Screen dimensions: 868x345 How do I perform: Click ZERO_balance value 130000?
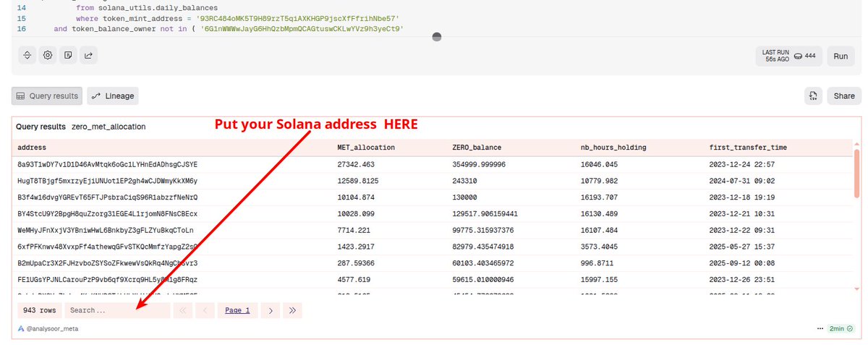(464, 197)
